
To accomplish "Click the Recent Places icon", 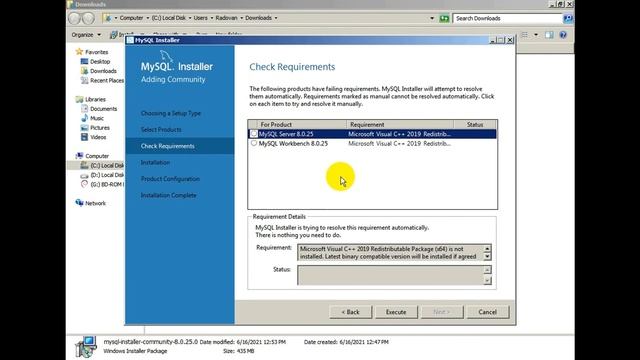I will [84, 80].
